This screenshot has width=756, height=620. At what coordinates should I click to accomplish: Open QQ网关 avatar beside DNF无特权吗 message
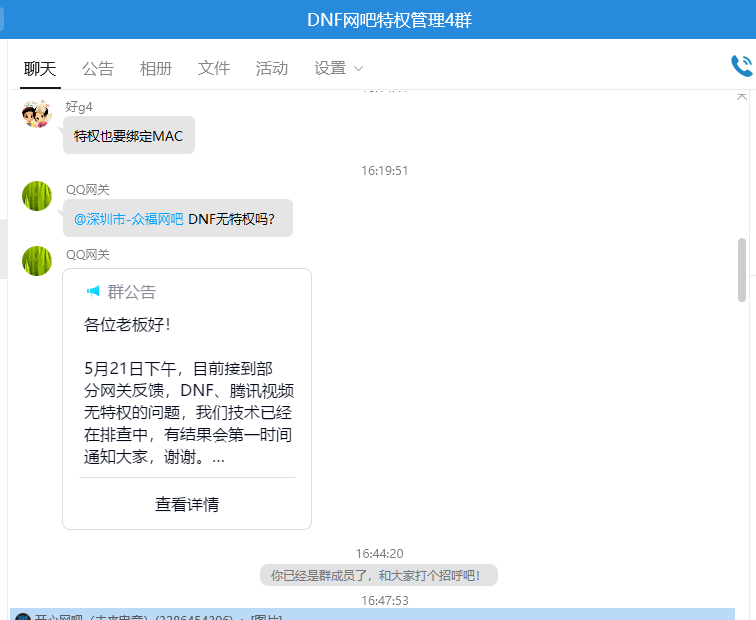point(37,196)
